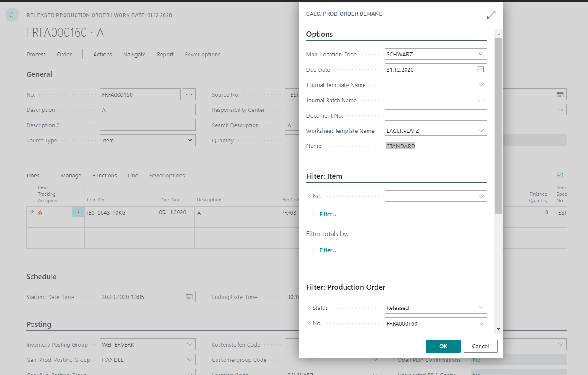Click the OK button
The height and width of the screenshot is (375, 588).
(x=443, y=346)
